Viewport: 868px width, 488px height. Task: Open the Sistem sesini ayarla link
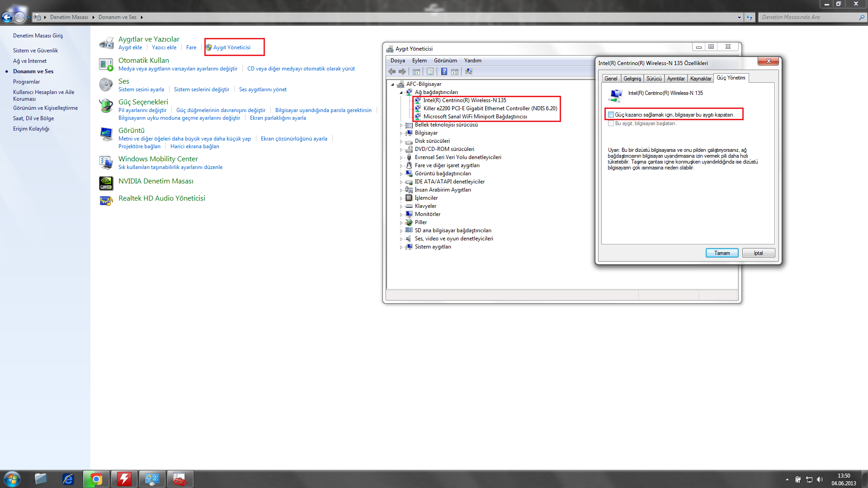pos(141,89)
